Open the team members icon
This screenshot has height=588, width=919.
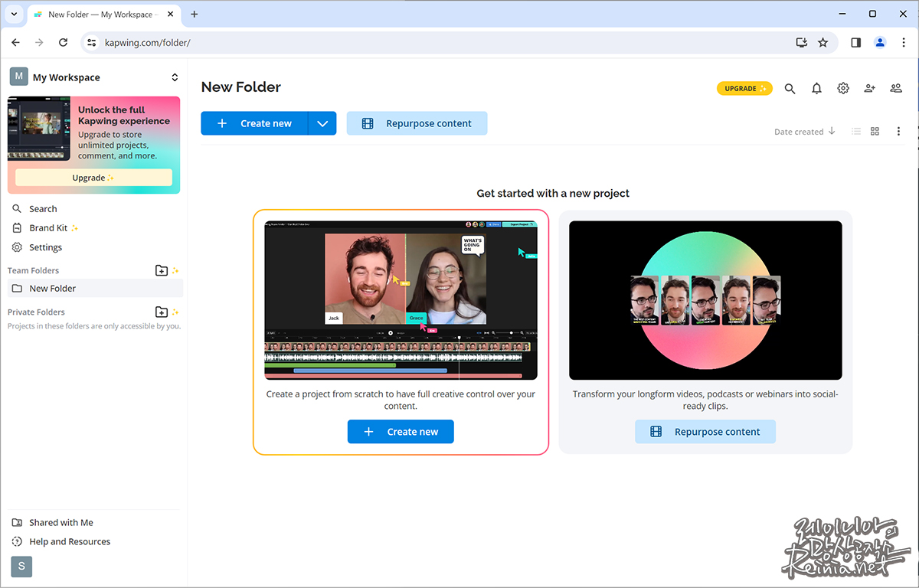click(x=896, y=88)
